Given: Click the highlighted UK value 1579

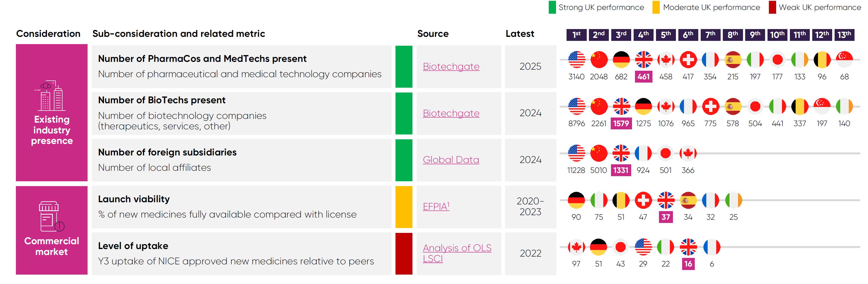Looking at the screenshot, I should coord(621,123).
